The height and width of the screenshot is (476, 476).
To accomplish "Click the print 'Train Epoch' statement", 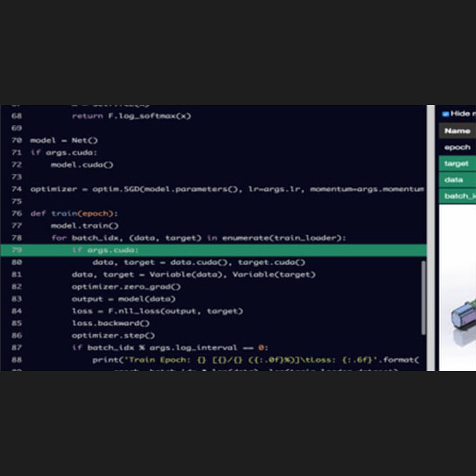I will click(x=254, y=360).
